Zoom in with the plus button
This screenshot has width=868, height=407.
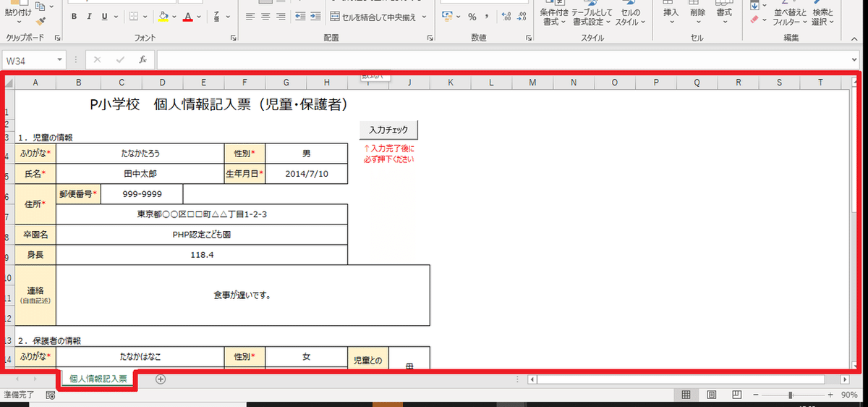830,395
